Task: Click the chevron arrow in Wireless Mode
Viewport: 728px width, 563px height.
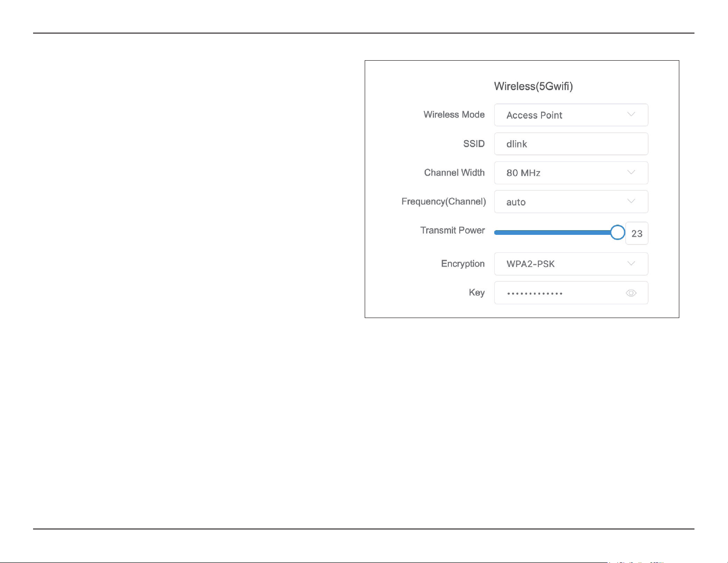Action: 631,114
